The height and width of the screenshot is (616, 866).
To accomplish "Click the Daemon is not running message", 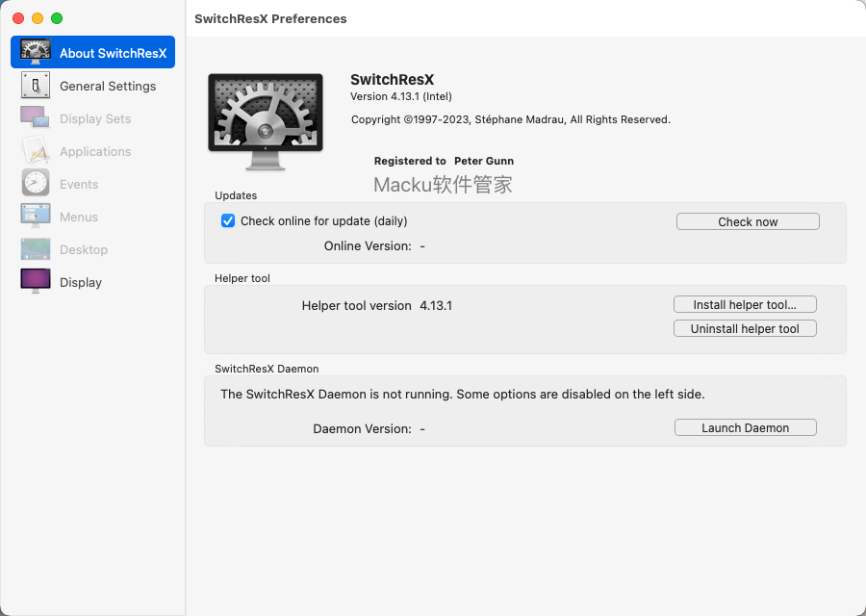I will tap(462, 394).
